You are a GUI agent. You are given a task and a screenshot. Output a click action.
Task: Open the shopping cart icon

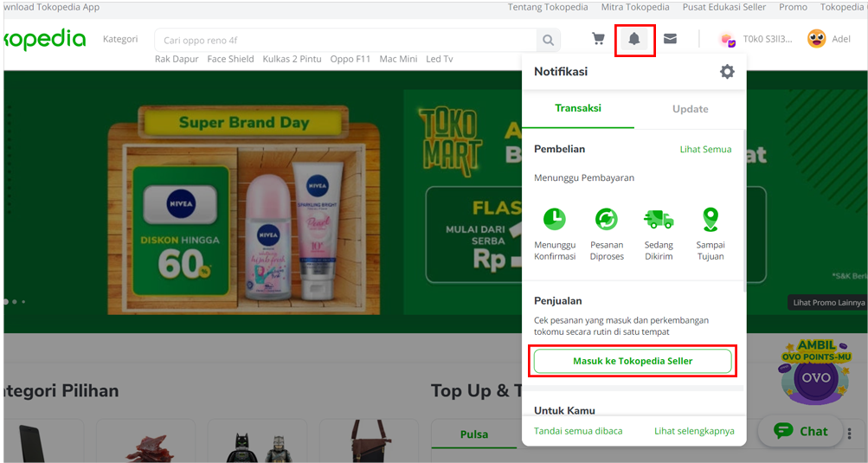point(598,39)
